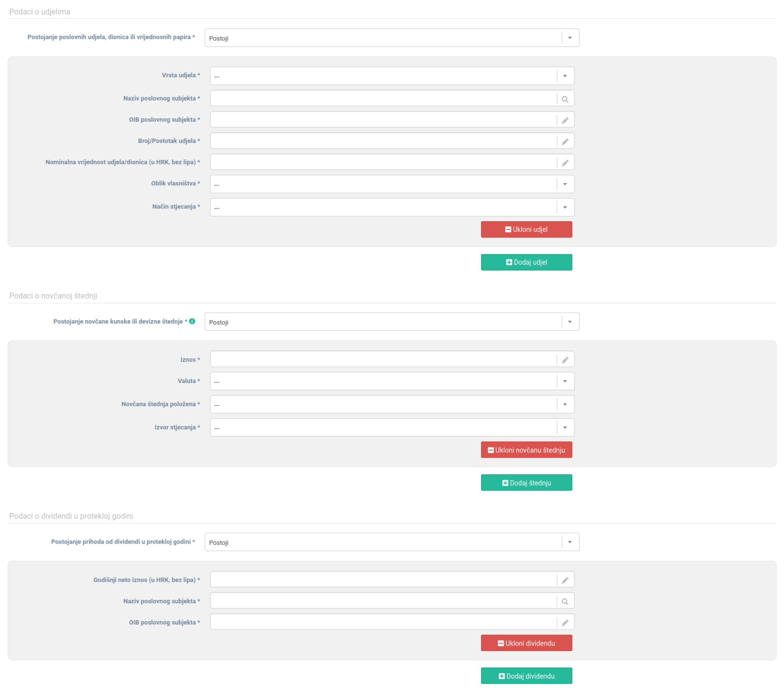Click search icon in shares business subject name
The width and height of the screenshot is (784, 697).
click(565, 99)
